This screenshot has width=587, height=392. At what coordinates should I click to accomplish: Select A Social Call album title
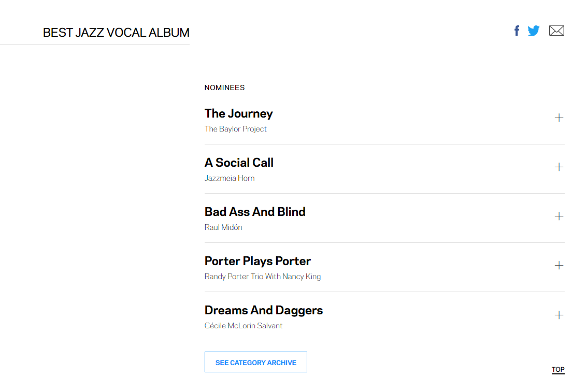[239, 163]
